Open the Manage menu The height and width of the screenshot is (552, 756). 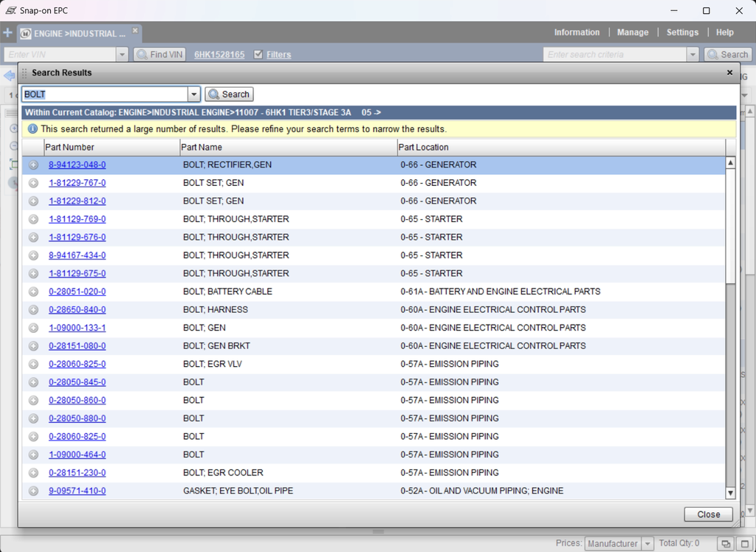633,32
